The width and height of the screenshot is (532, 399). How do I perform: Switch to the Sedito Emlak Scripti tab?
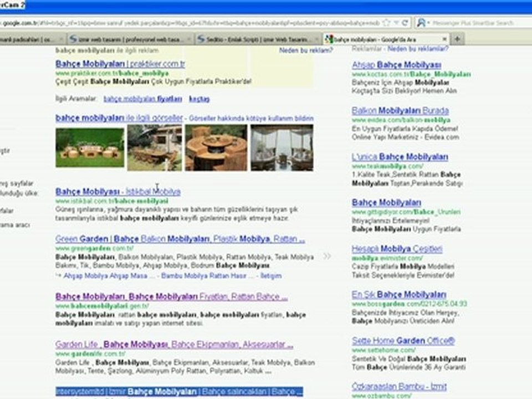pos(258,39)
